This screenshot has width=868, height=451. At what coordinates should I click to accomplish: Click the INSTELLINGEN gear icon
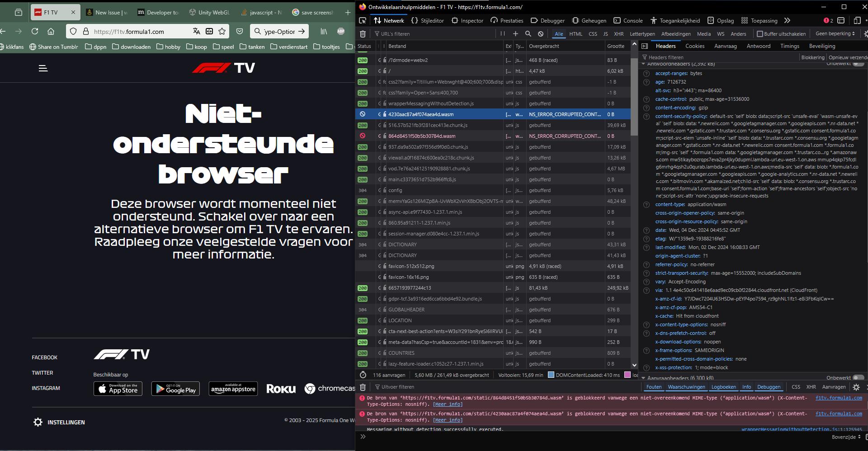tap(37, 422)
